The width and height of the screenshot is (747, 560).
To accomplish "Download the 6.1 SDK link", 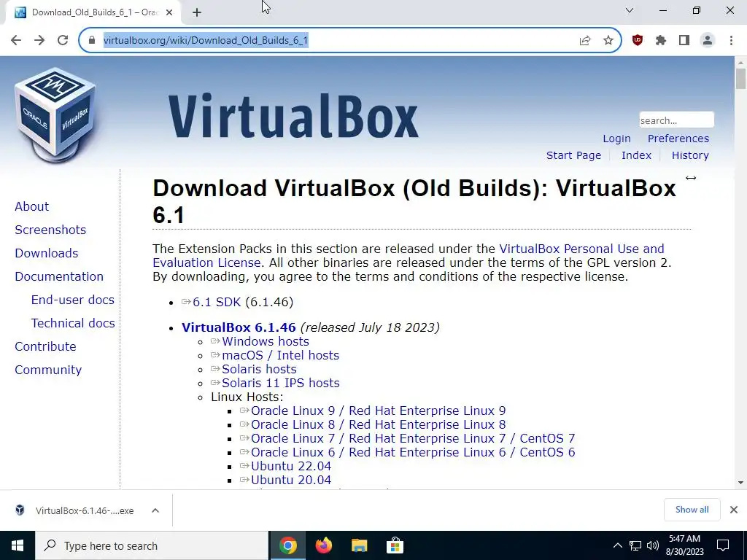I will click(216, 302).
